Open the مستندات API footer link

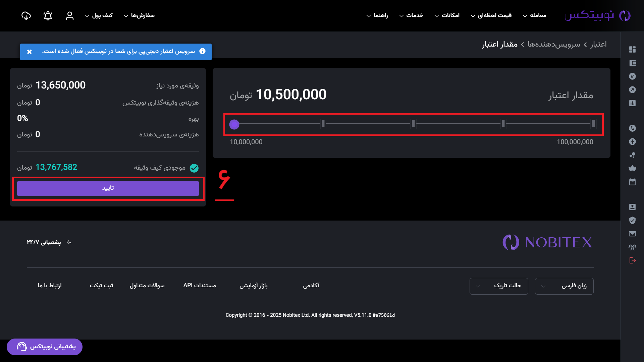tap(200, 286)
